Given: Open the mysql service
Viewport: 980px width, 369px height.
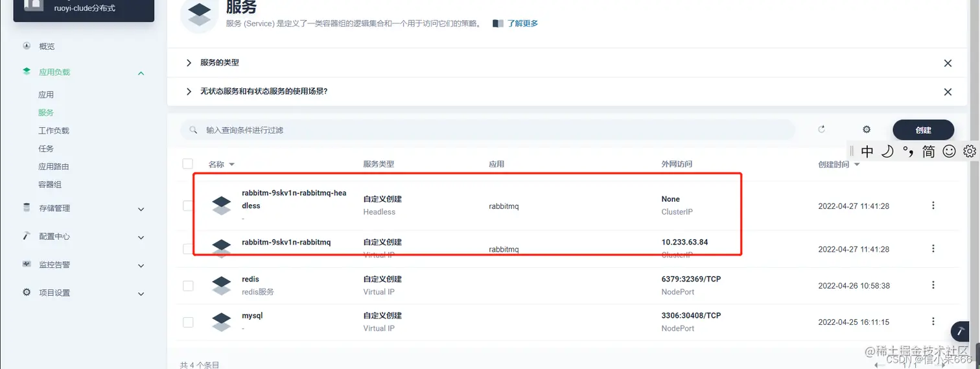Looking at the screenshot, I should pyautogui.click(x=252, y=316).
